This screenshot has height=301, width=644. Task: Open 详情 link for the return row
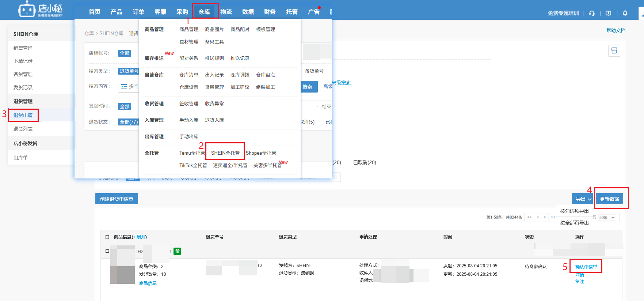(580, 274)
